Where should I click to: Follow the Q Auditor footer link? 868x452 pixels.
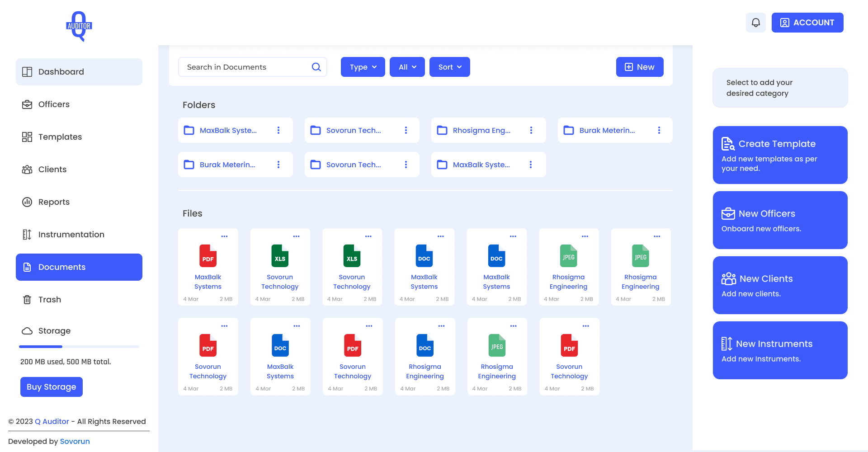52,421
